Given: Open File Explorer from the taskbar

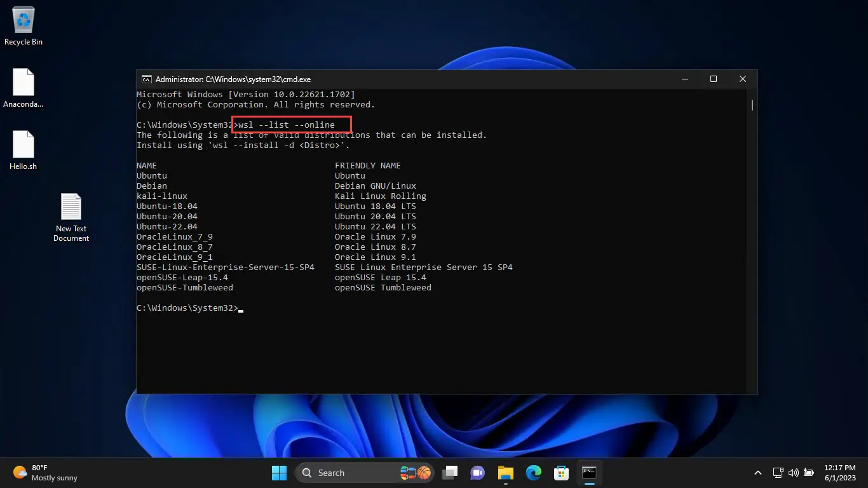Looking at the screenshot, I should [505, 473].
